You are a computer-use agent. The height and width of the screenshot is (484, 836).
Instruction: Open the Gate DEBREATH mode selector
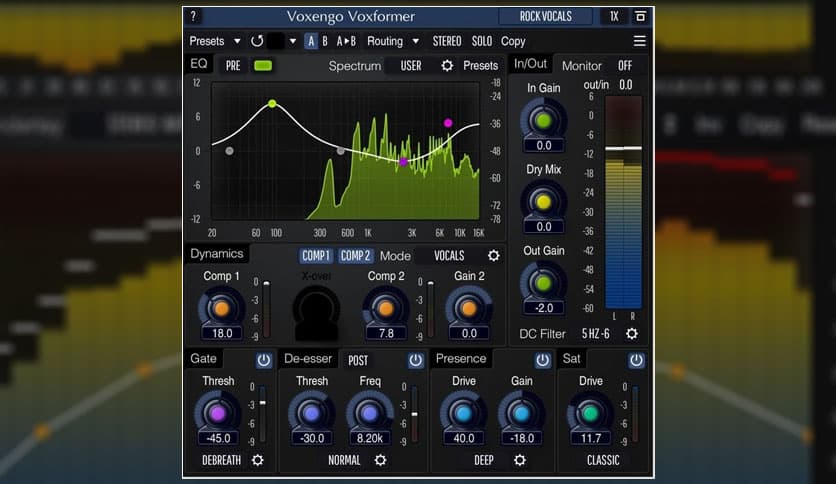coord(221,460)
